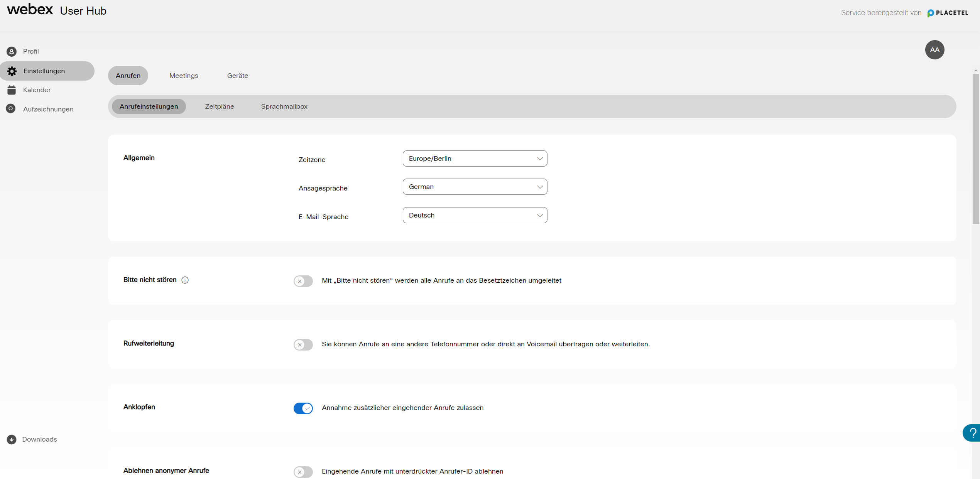Switch to the Meetings tab
This screenshot has width=980, height=479.
coord(184,76)
